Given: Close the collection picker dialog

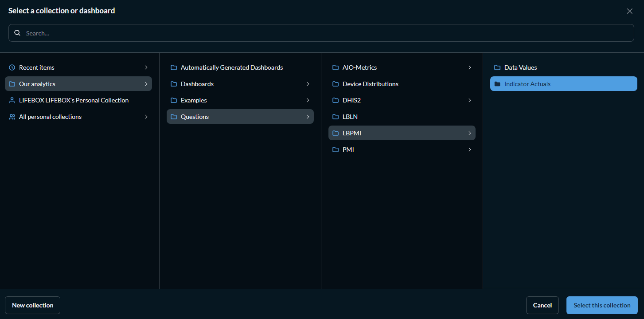Looking at the screenshot, I should [630, 11].
